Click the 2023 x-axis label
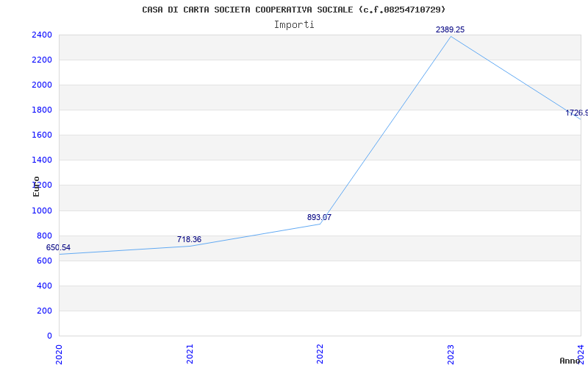 click(451, 354)
